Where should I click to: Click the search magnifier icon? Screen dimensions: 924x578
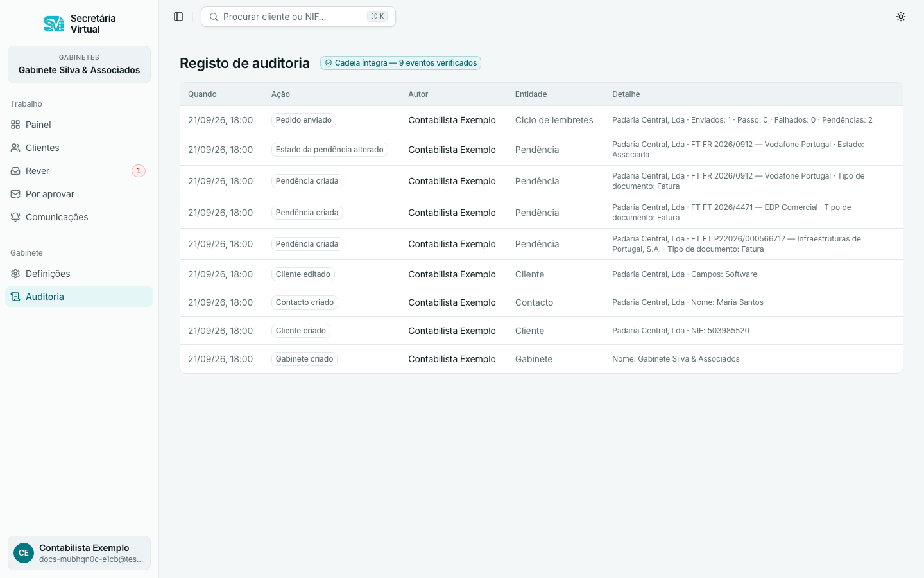coord(214,17)
